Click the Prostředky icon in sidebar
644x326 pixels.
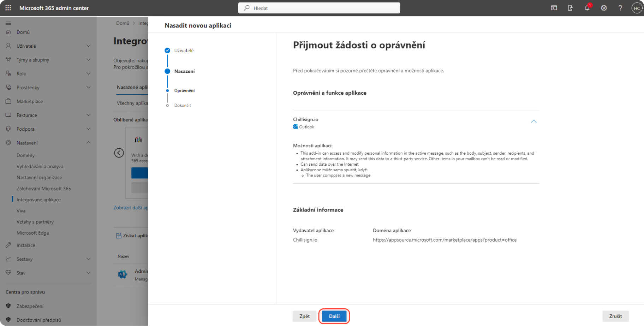[x=8, y=87]
